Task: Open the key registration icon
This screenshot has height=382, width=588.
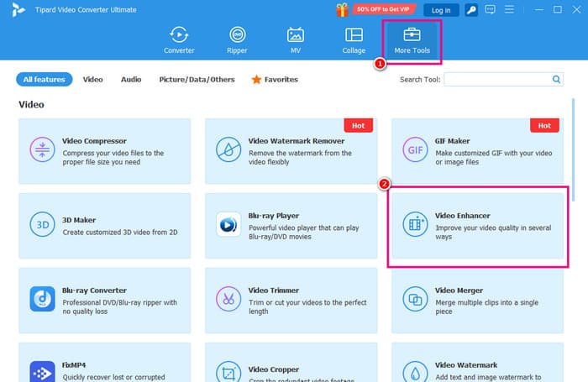Action: [472, 10]
